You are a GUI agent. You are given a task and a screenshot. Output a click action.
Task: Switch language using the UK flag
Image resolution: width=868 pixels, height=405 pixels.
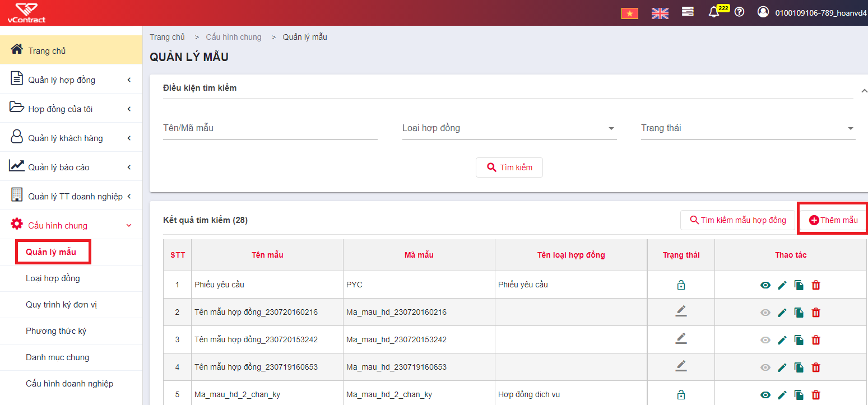tap(660, 13)
